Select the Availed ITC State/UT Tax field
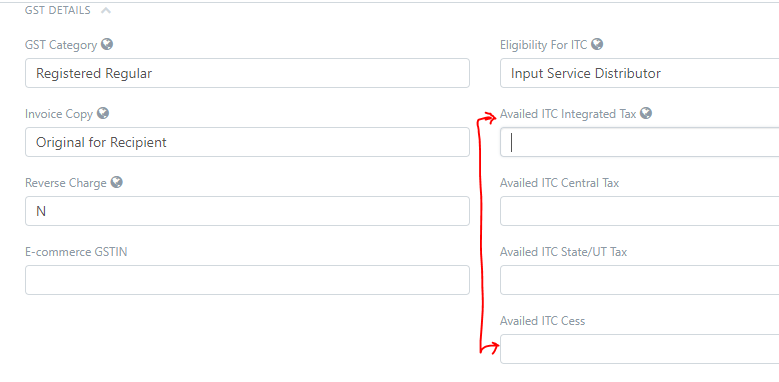The height and width of the screenshot is (382, 779). coord(639,280)
